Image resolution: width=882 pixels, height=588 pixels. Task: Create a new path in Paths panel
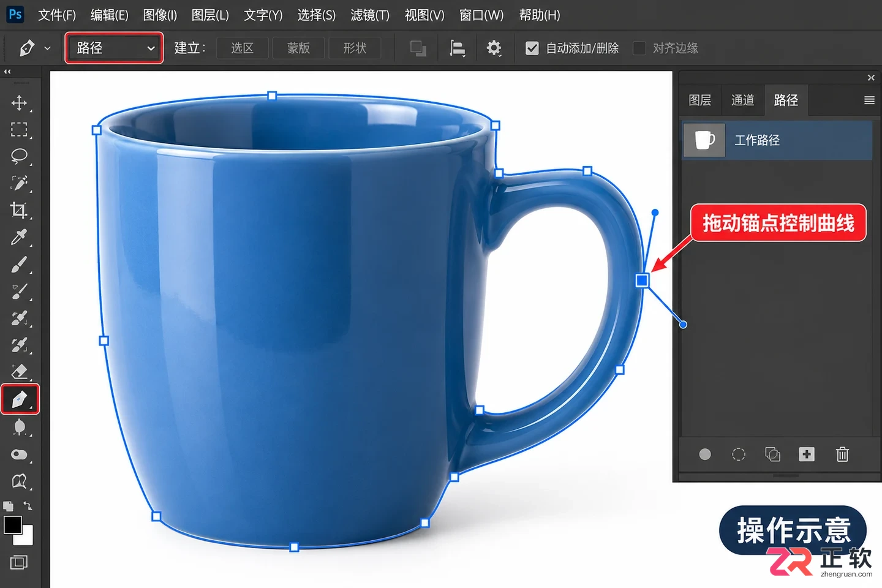[807, 454]
